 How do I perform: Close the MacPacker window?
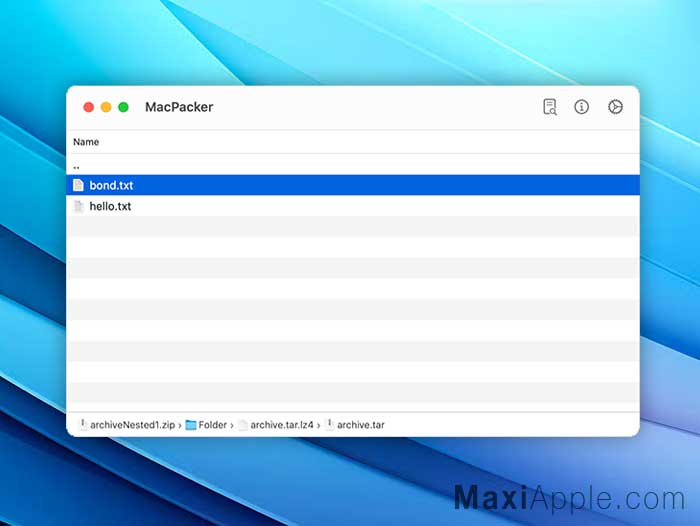tap(88, 107)
